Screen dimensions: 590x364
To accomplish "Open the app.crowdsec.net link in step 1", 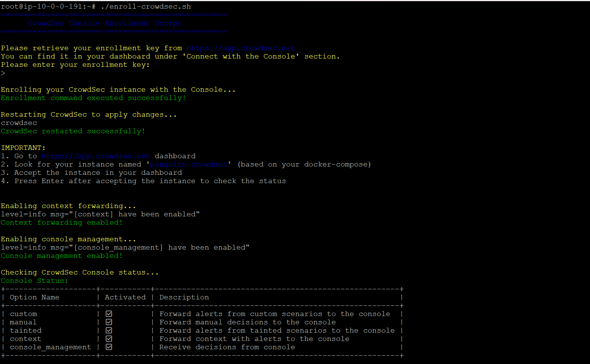I will click(x=96, y=156).
